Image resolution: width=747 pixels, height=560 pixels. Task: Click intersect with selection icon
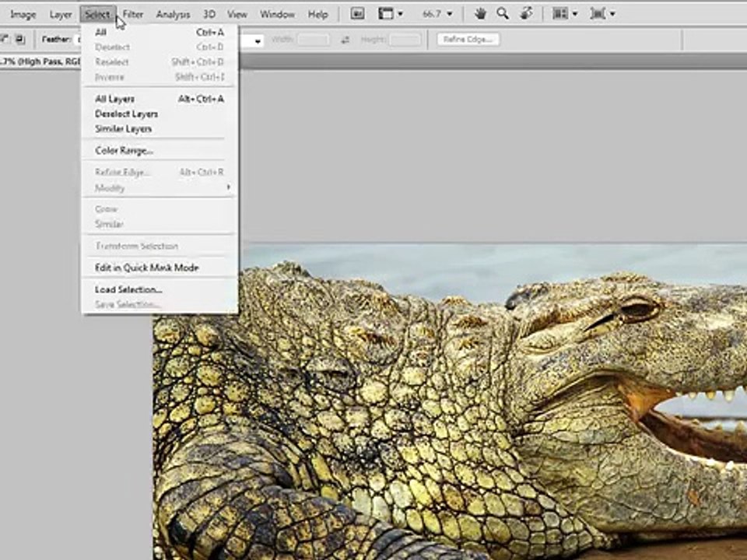click(x=19, y=40)
